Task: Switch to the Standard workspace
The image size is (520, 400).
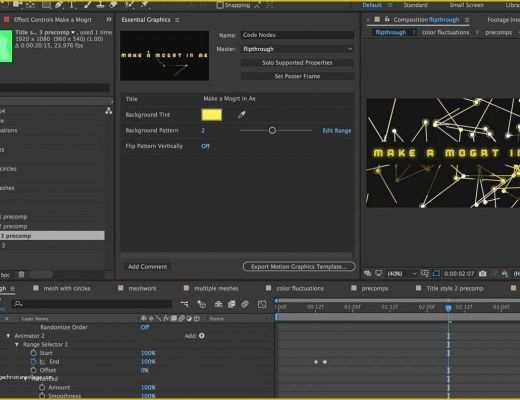Action: click(x=415, y=5)
